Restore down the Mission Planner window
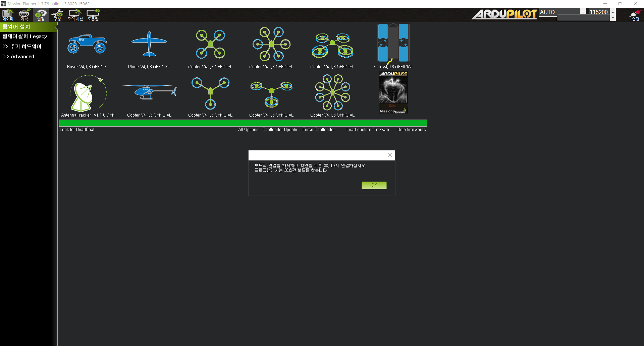The image size is (644, 346). click(x=620, y=4)
